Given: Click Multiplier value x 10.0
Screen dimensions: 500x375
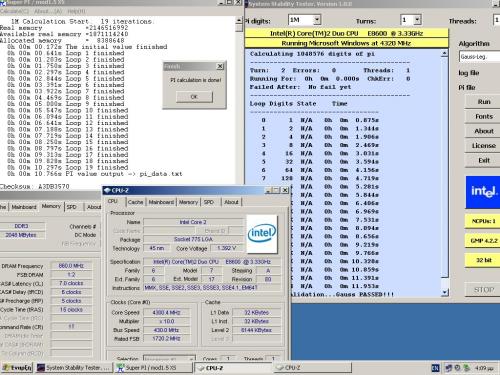Looking at the screenshot, I should pos(166,321).
